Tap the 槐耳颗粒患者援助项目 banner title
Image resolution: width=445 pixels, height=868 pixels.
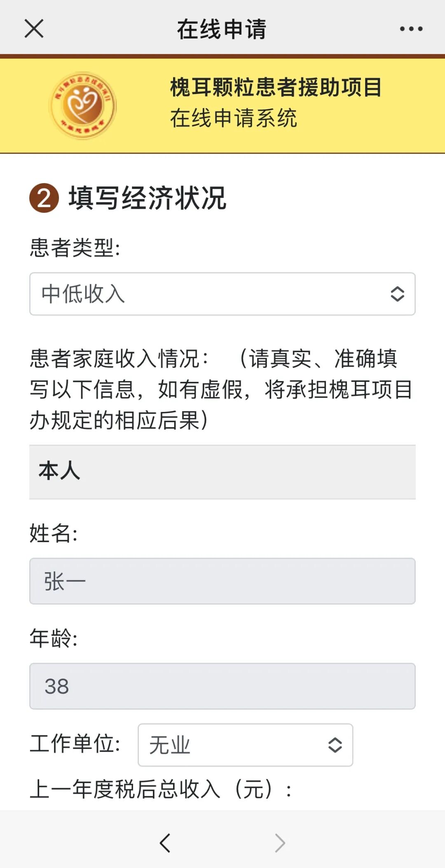point(276,87)
